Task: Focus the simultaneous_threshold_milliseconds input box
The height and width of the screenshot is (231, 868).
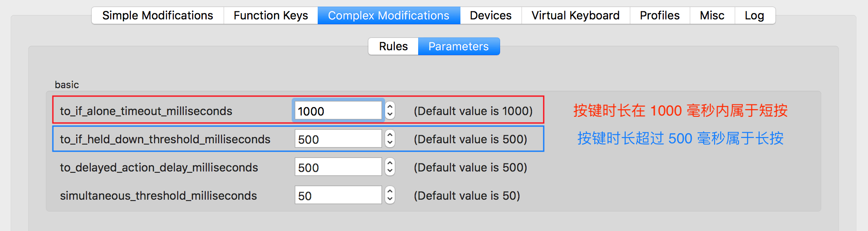Action: pos(338,195)
